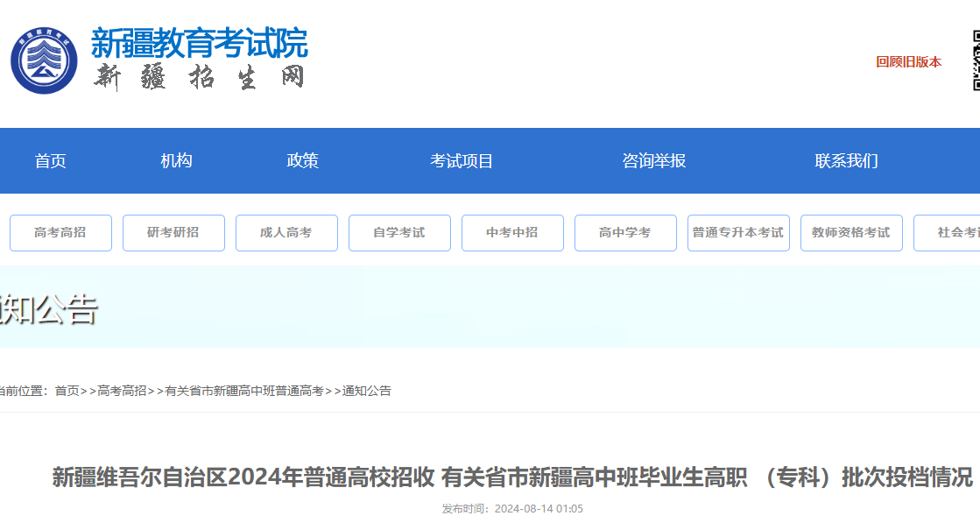This screenshot has width=980, height=530.
Task: Click the QR code image at top right
Action: tap(976, 60)
